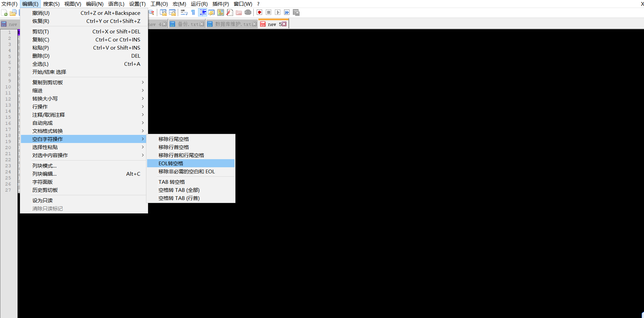644x318 pixels.
Task: Choose 粘贴(P) from the Edit menu
Action: point(84,48)
